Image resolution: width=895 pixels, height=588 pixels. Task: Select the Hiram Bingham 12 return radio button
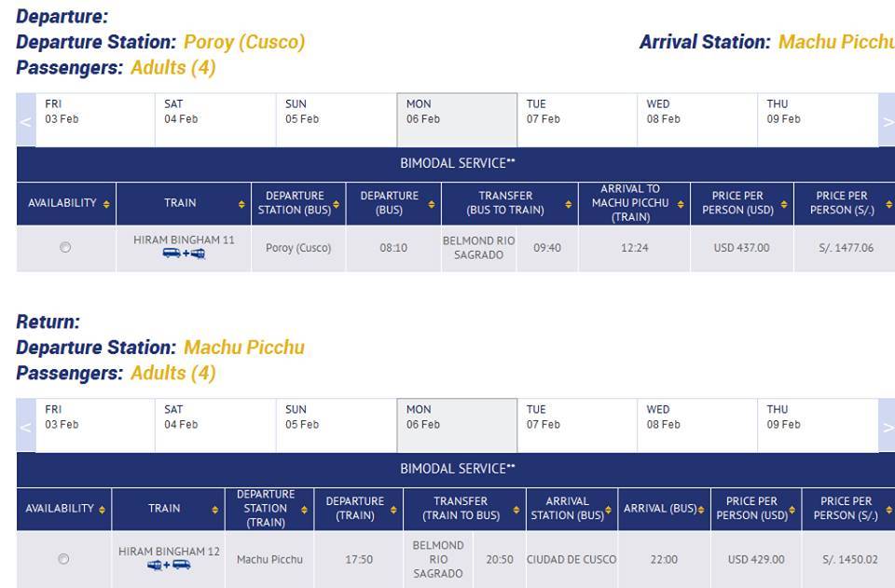pyautogui.click(x=63, y=559)
